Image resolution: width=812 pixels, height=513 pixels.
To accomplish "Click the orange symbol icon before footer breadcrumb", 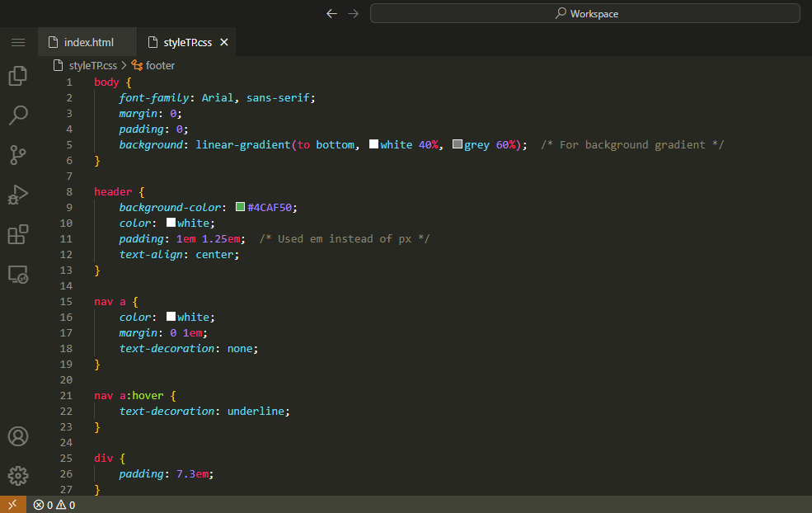I will (137, 65).
